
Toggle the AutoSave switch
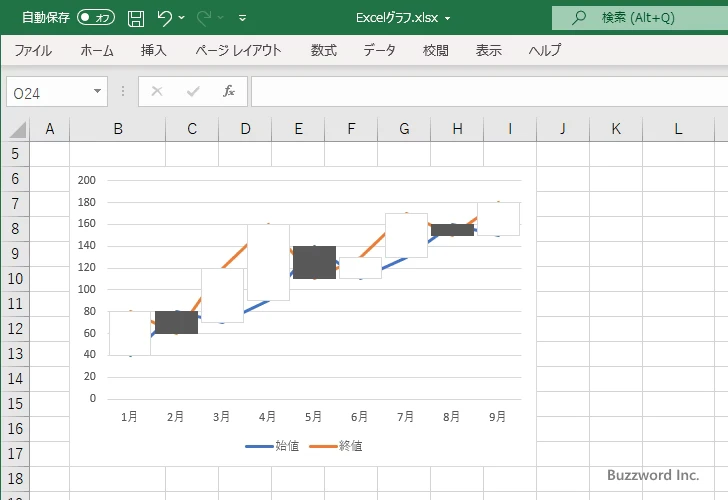(96, 18)
